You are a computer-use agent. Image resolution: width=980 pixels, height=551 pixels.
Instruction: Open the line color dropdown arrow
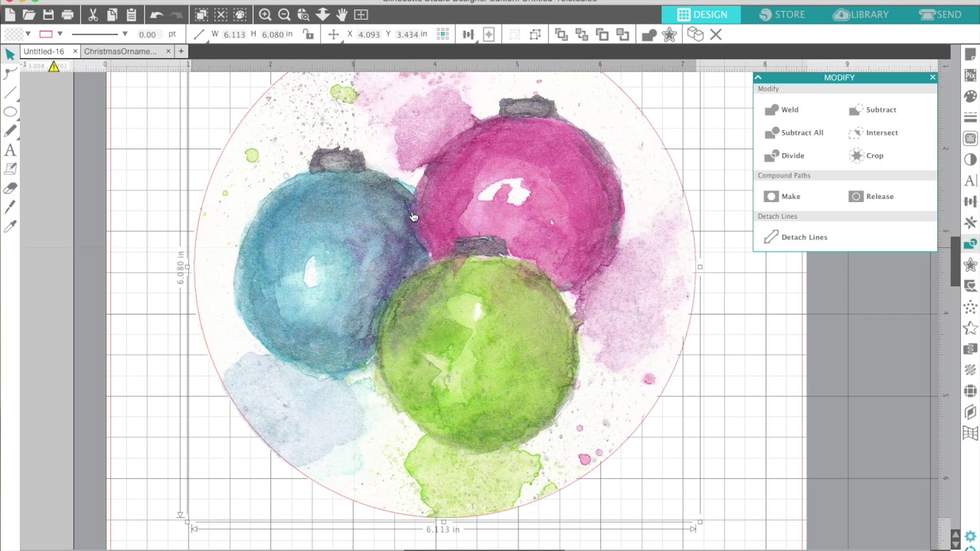[60, 34]
